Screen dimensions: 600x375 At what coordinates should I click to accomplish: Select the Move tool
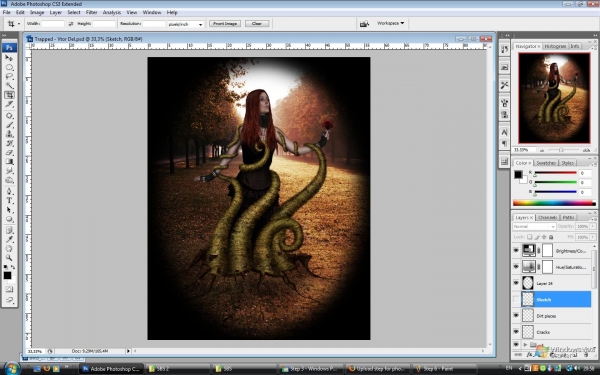click(x=9, y=58)
